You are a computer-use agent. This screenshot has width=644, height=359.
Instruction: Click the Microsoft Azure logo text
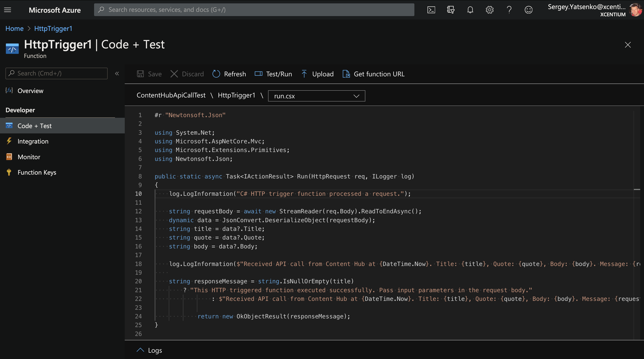pyautogui.click(x=55, y=10)
